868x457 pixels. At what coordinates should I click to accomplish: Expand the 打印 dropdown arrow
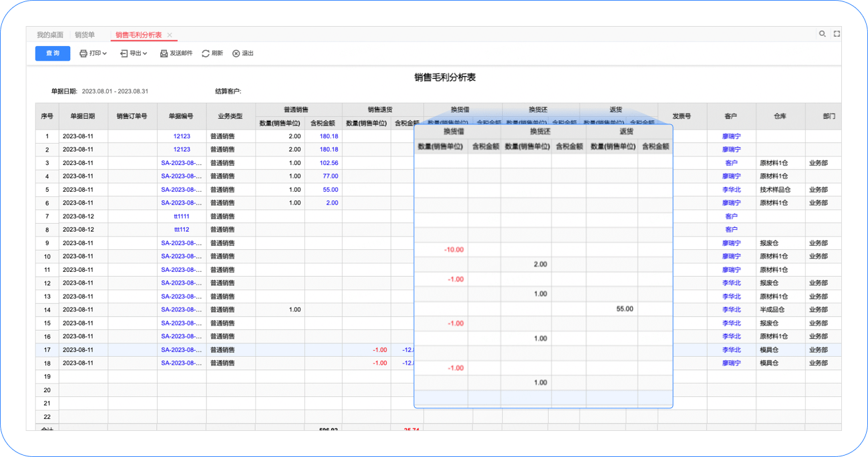[105, 53]
